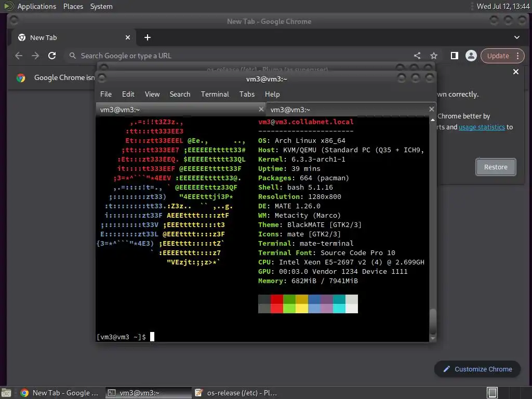Go forward in Chrome

(35, 56)
